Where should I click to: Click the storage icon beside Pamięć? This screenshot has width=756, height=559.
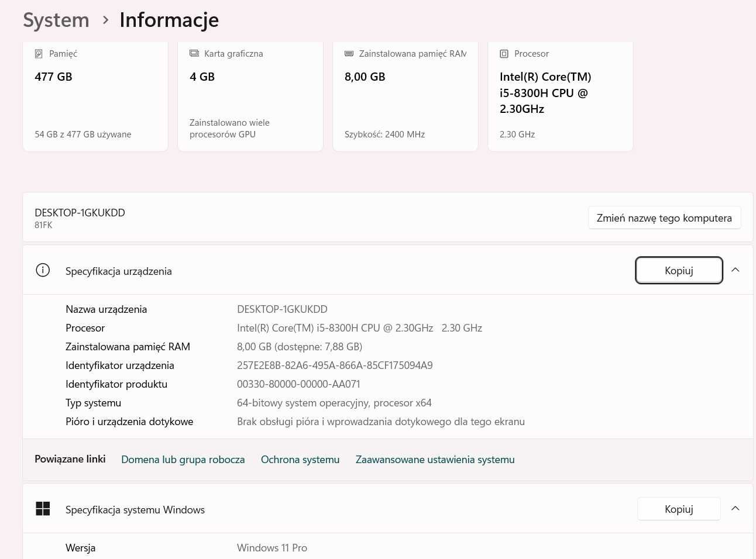coord(39,54)
